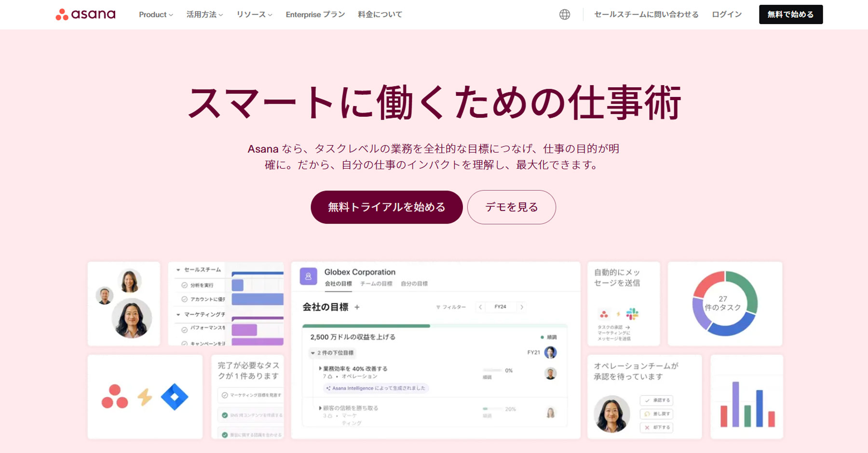Click the 27件のタスク donut chart
The width and height of the screenshot is (868, 453).
click(725, 304)
